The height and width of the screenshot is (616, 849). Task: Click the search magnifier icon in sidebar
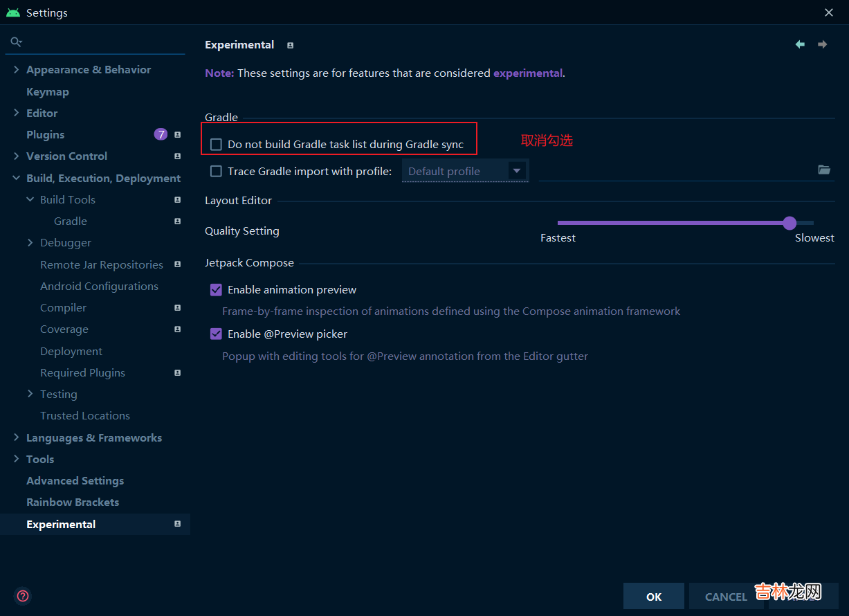(x=15, y=42)
